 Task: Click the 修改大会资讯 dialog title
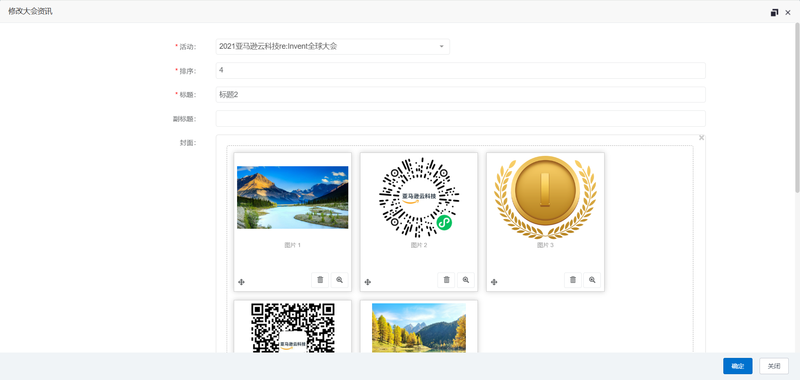point(30,12)
